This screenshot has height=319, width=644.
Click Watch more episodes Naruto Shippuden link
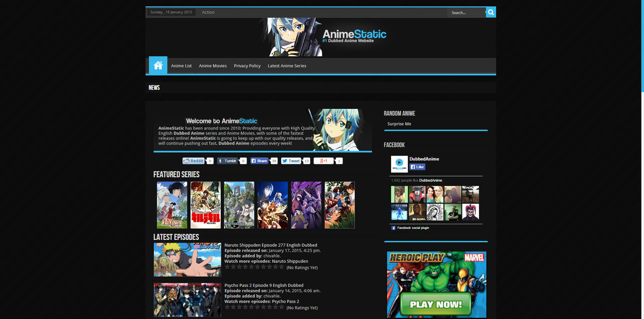point(290,261)
